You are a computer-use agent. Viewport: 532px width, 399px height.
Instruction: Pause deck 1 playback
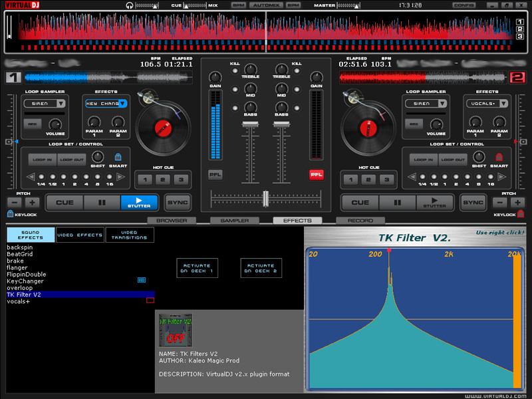point(102,203)
